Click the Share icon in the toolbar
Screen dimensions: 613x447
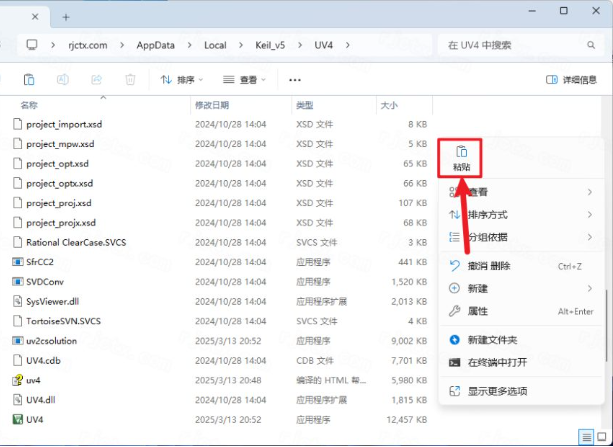coord(97,79)
